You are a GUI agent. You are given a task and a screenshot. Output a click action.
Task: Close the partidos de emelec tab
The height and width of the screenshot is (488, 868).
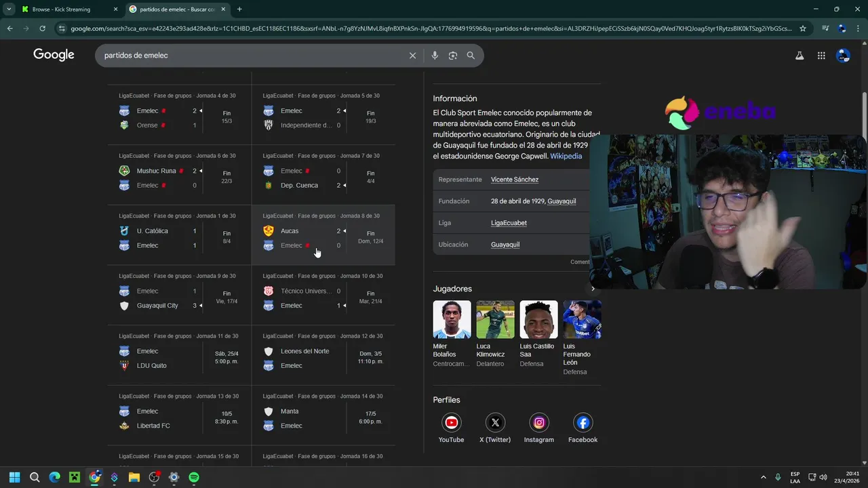click(223, 9)
